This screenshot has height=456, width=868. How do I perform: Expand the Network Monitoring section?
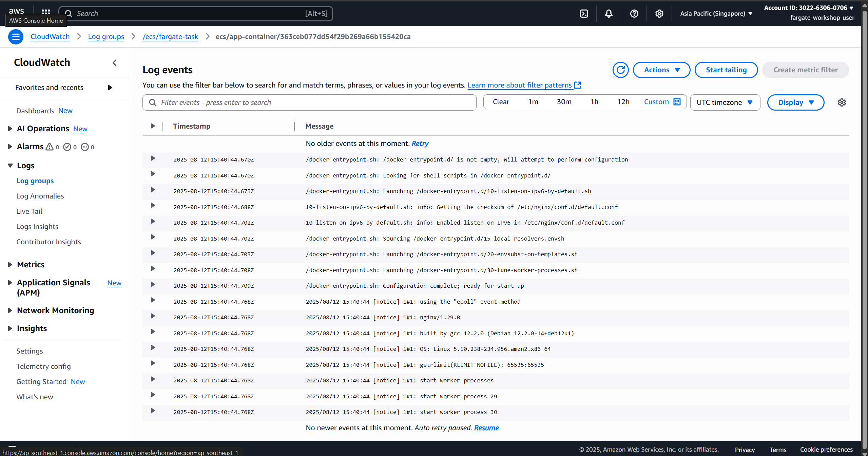pos(10,310)
